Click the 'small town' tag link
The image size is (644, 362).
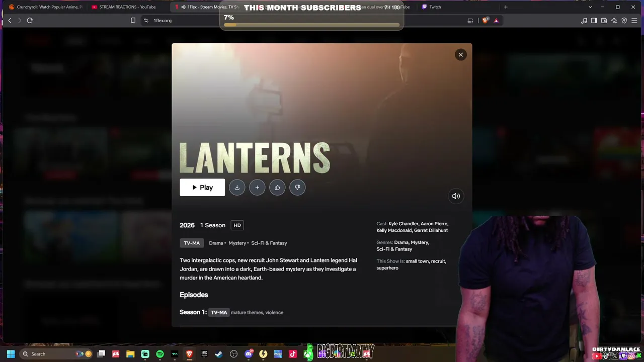pos(418,261)
